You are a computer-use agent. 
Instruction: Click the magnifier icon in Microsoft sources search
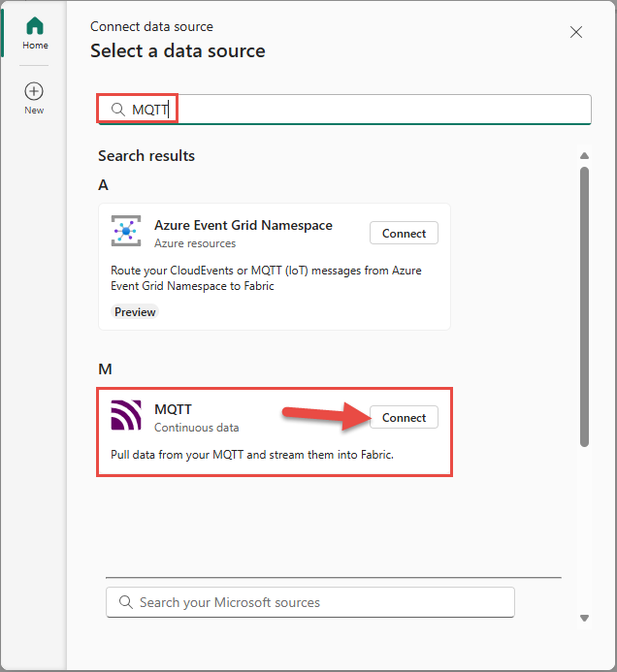(x=125, y=602)
